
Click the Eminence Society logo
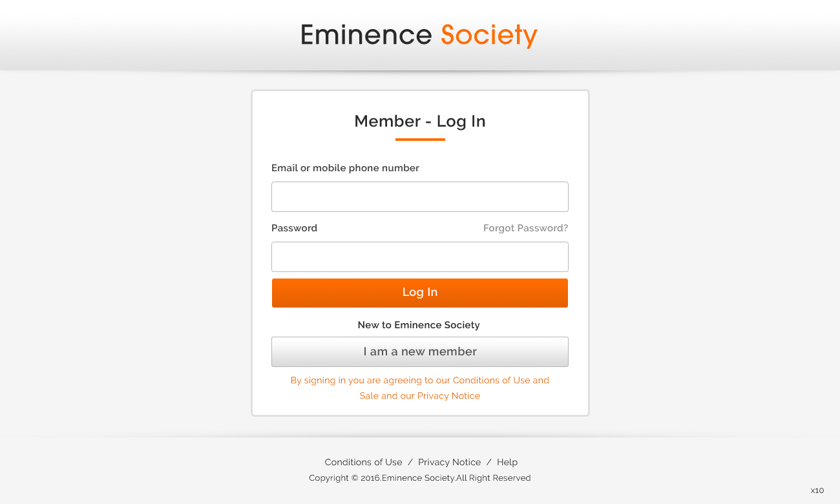pyautogui.click(x=419, y=35)
